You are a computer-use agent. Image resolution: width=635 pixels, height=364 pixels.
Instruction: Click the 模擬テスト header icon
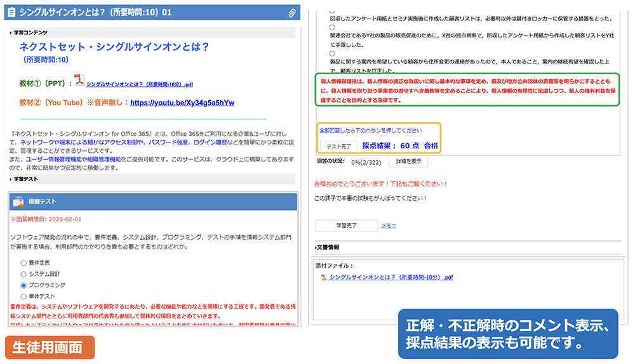tap(18, 202)
